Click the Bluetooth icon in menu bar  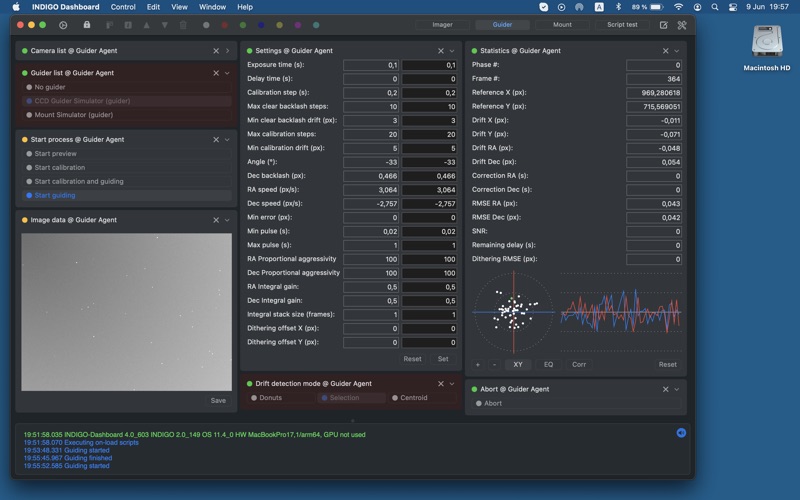618,7
